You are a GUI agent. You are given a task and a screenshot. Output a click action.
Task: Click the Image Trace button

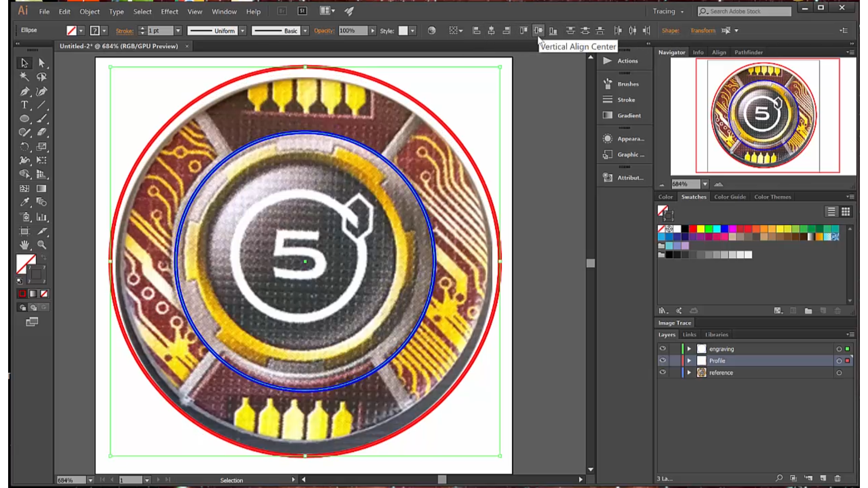point(675,322)
